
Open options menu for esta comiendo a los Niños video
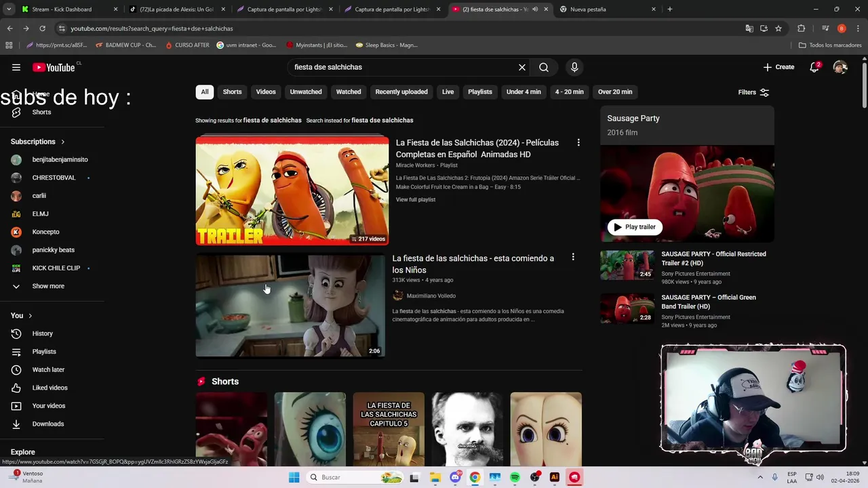[x=573, y=257]
